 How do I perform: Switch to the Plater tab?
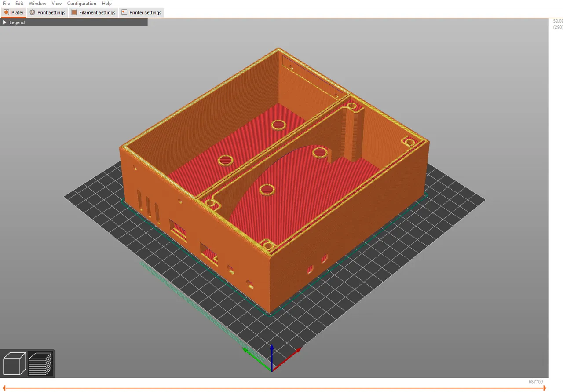pyautogui.click(x=14, y=12)
